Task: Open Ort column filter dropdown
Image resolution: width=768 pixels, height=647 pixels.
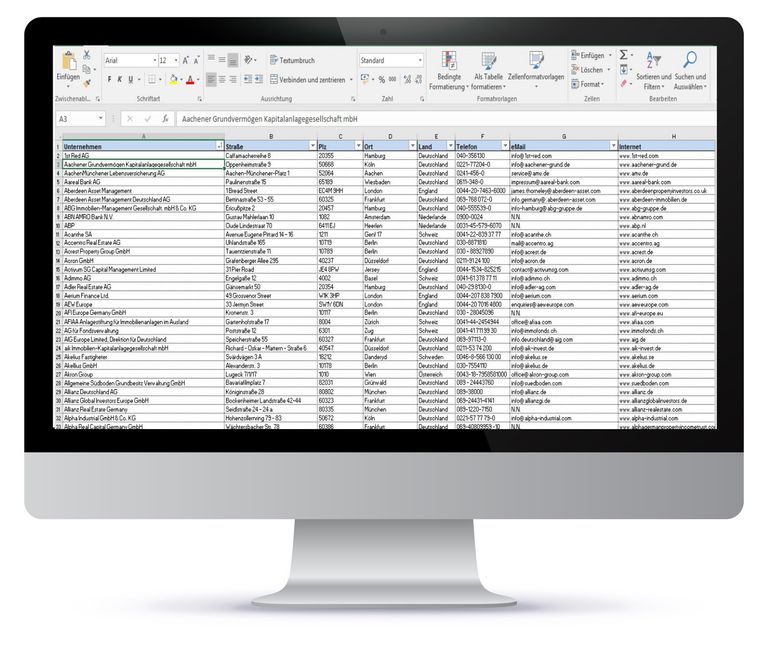Action: 412,146
